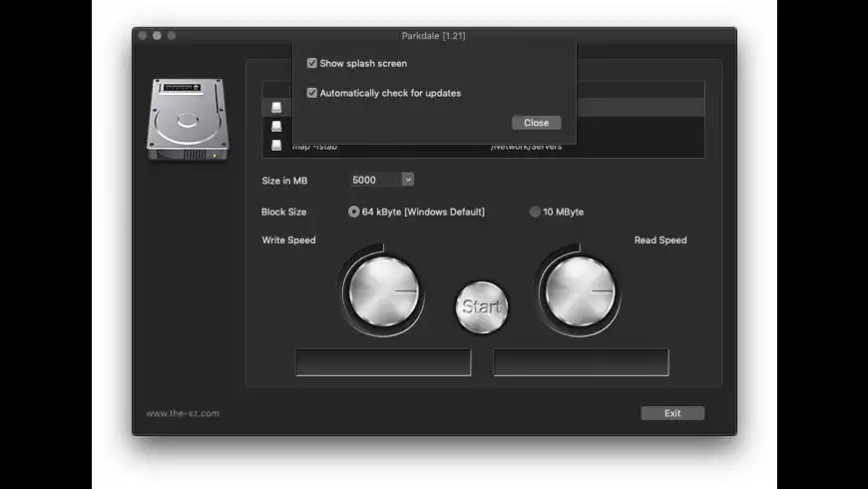The image size is (868, 489).
Task: Click the Parkdale [1.21] window title
Action: 433,36
